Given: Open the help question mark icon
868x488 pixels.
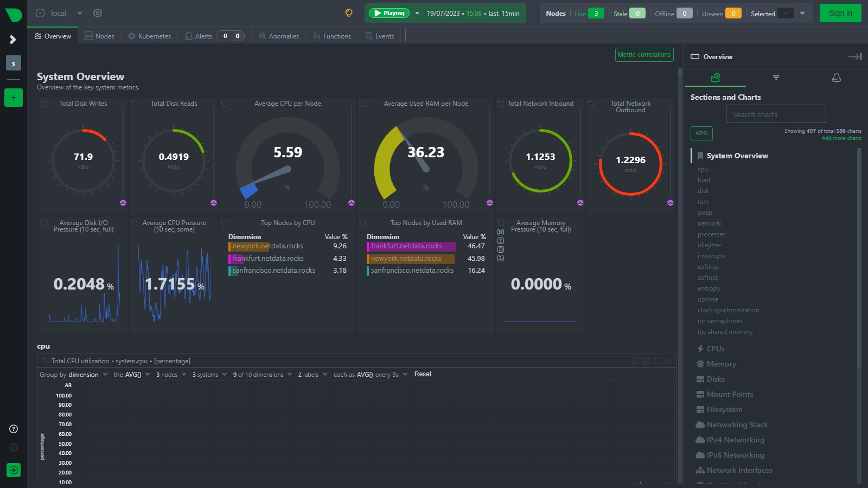Looking at the screenshot, I should [14, 429].
